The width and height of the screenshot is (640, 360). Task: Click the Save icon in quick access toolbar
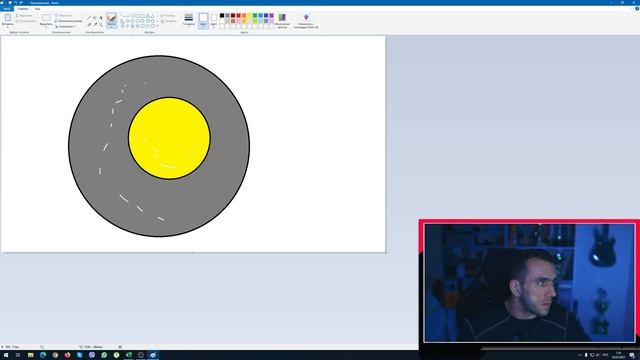point(10,2)
